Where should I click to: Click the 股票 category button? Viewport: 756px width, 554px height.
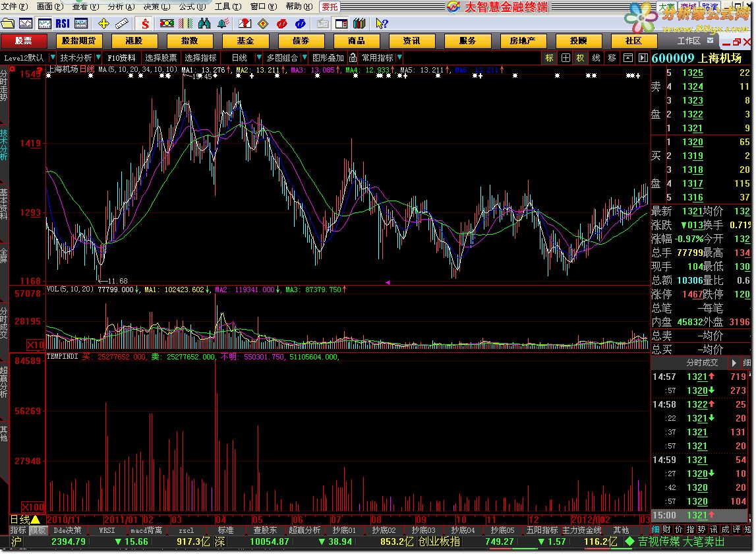point(24,40)
